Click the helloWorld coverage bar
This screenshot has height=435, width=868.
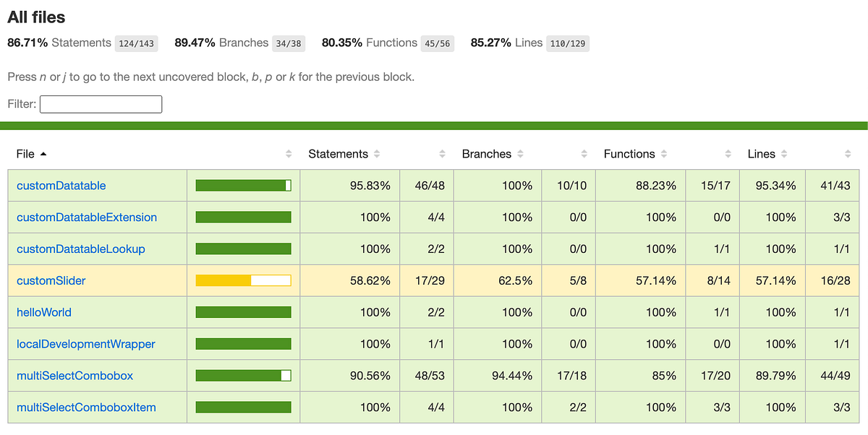[243, 313]
